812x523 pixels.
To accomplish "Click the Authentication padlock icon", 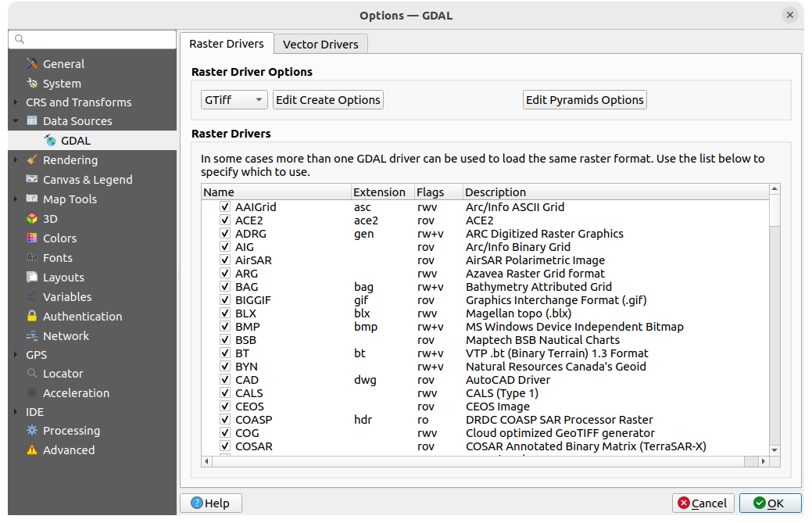I will point(32,317).
